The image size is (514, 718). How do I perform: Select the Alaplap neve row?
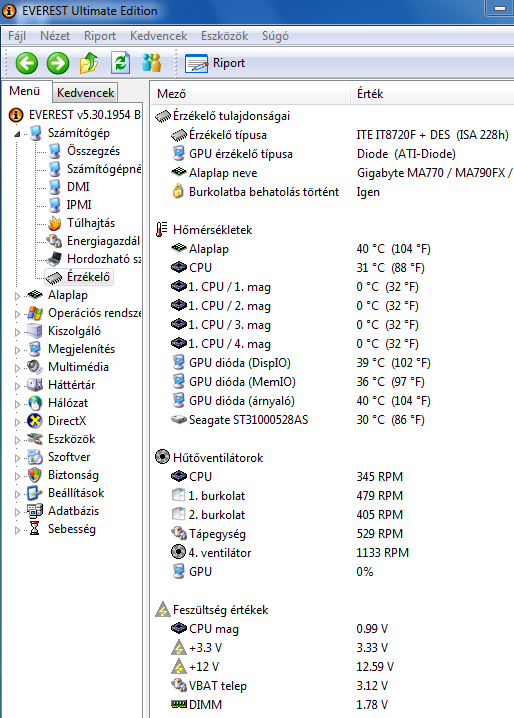tap(332, 173)
